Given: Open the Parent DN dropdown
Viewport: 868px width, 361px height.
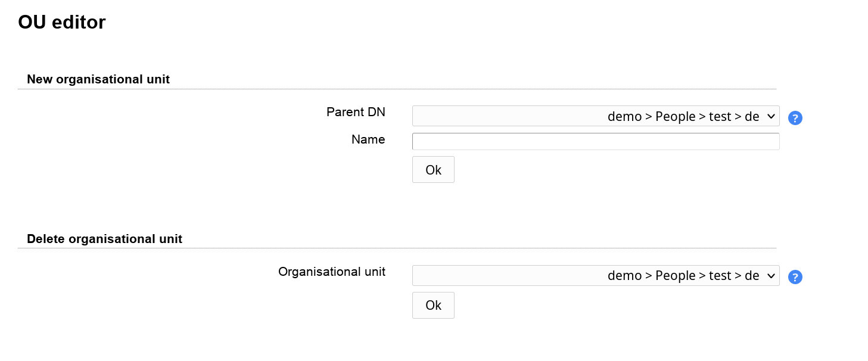Looking at the screenshot, I should click(x=595, y=116).
